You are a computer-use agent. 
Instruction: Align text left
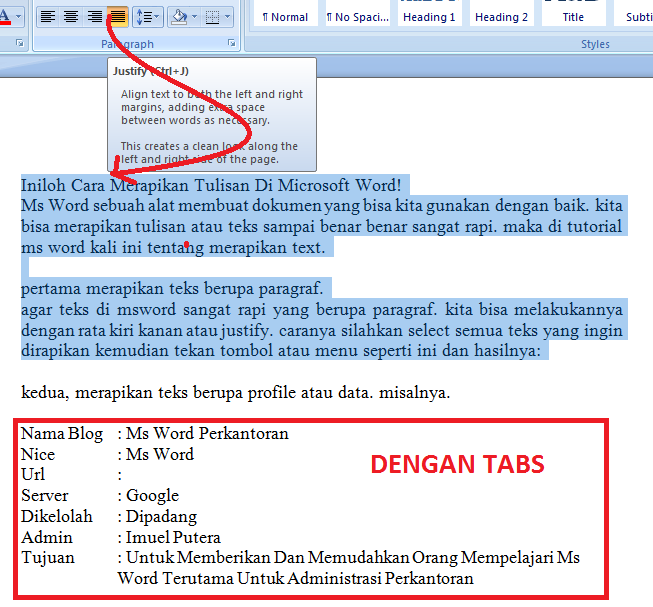(x=48, y=17)
